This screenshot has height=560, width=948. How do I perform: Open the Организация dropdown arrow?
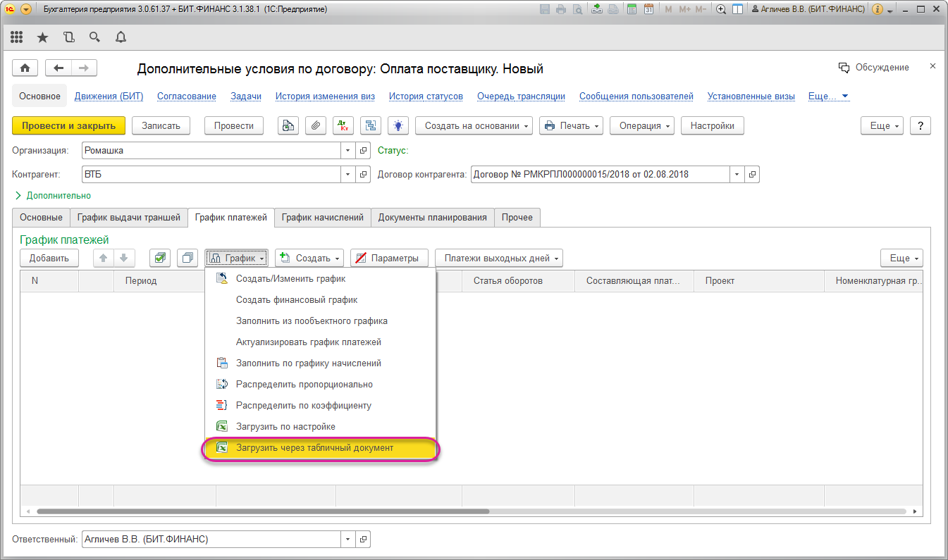coord(349,150)
